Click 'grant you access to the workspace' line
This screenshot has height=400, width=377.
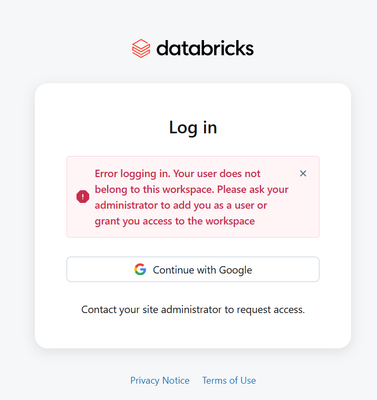(x=175, y=221)
